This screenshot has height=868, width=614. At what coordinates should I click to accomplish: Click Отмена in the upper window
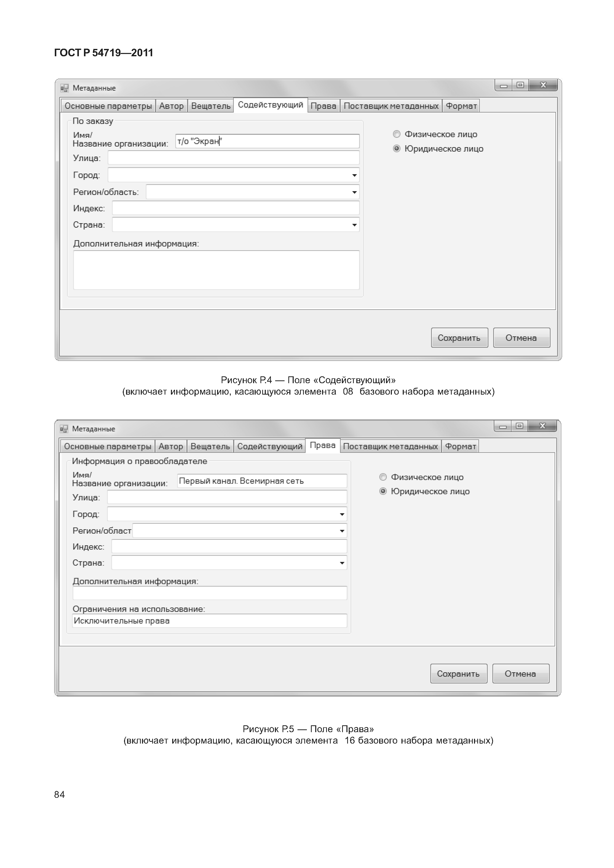pos(521,338)
